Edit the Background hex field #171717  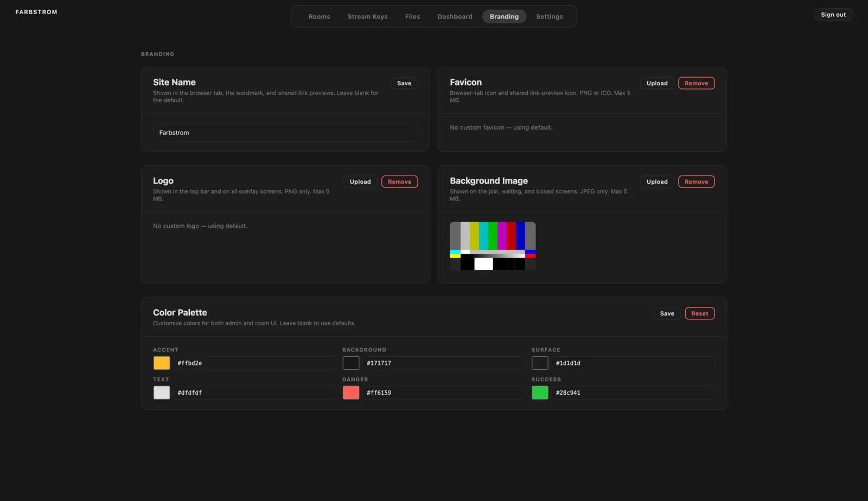coord(444,363)
